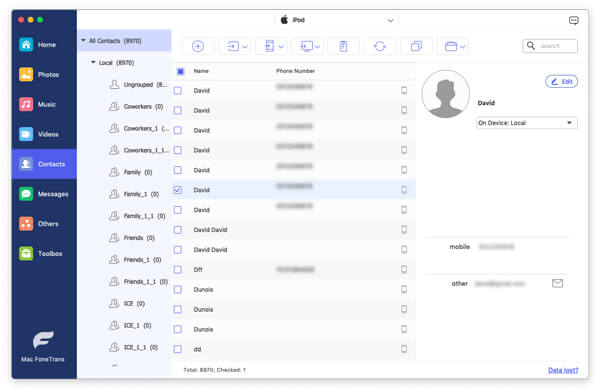Screen dimensions: 600x392
Task: Open the export to device dropdown arrow
Action: [x=281, y=47]
